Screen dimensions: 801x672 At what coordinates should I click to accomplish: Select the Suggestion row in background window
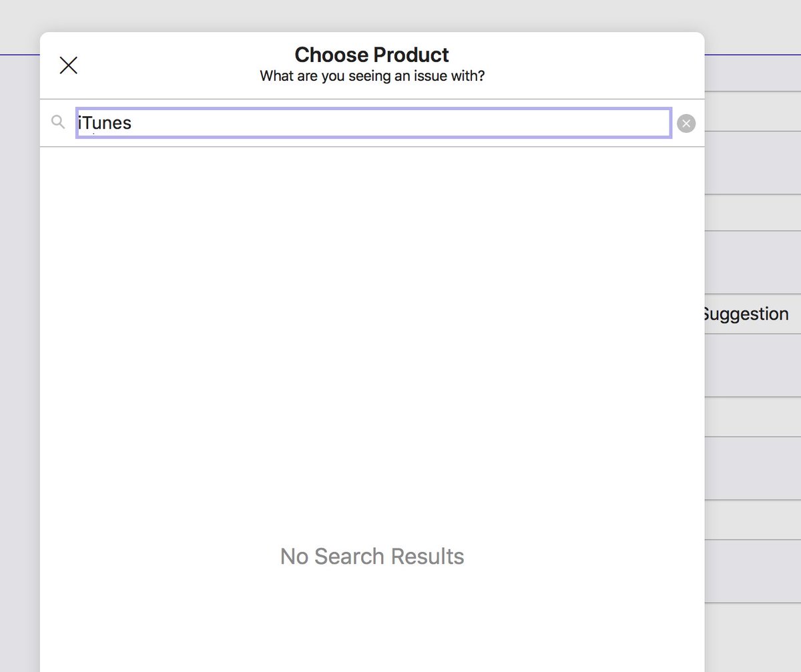(752, 314)
